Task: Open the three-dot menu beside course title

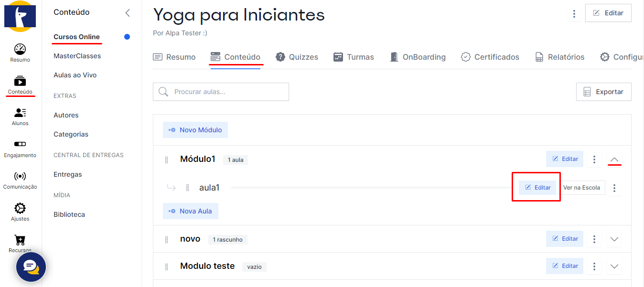Action: pos(574,14)
